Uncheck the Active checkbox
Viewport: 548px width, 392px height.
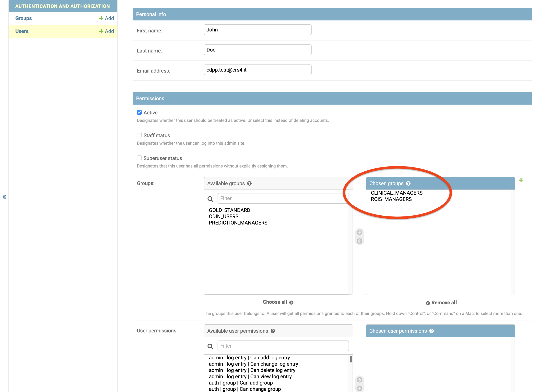coord(139,112)
